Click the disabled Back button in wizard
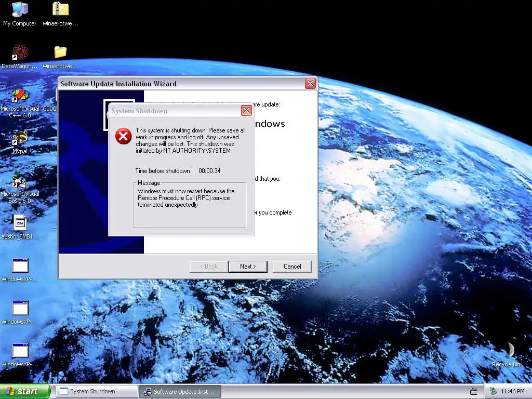The height and width of the screenshot is (399, 532). click(x=209, y=267)
